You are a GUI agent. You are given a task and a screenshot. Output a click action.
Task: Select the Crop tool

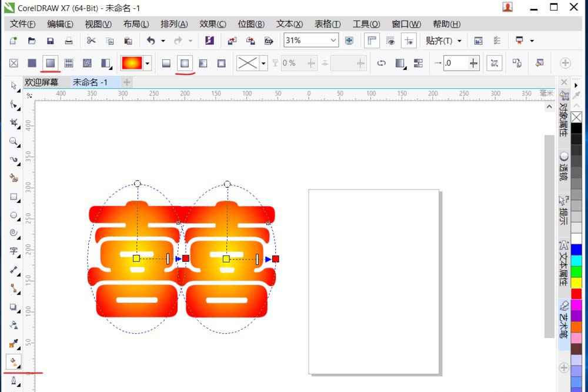pos(14,123)
